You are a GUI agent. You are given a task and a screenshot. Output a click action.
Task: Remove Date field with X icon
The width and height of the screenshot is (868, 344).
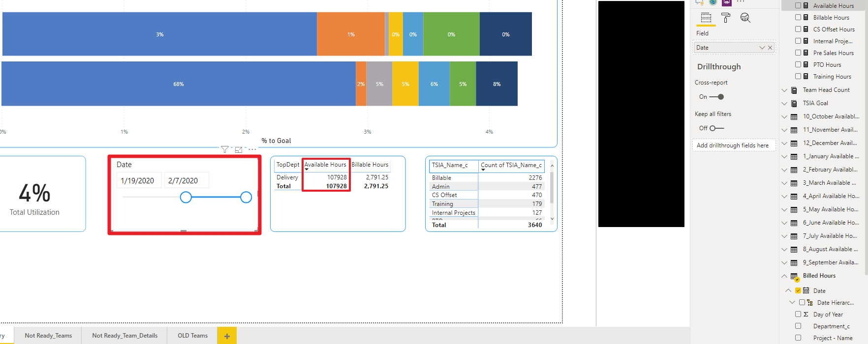770,48
